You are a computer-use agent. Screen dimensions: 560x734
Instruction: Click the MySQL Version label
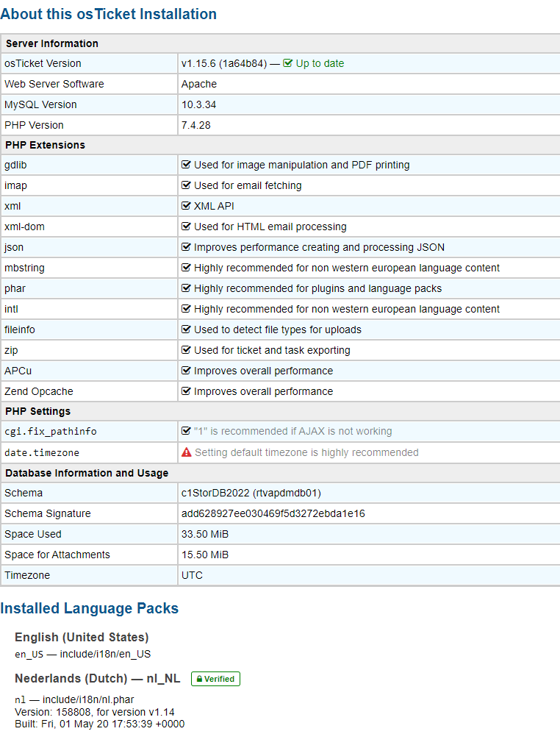40,104
